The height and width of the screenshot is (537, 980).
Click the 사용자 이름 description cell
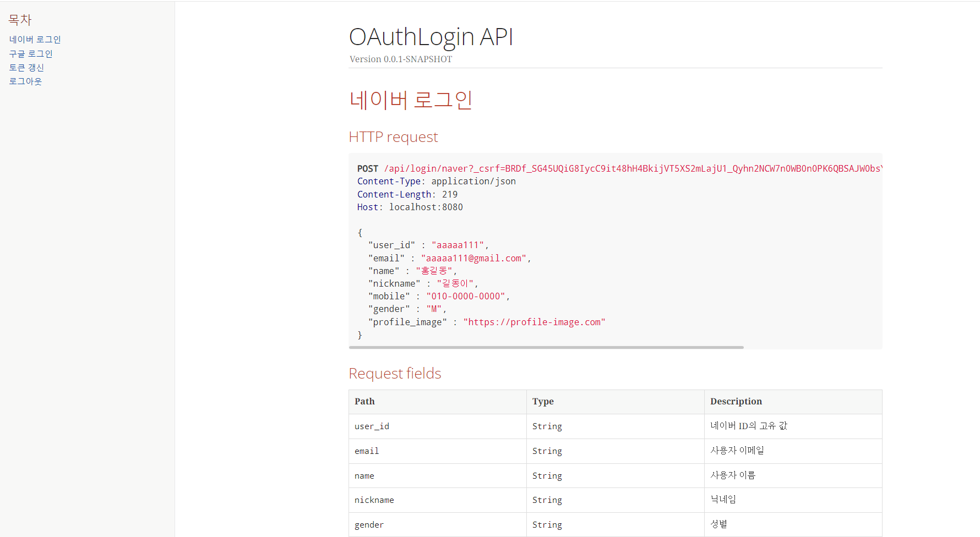pos(793,476)
